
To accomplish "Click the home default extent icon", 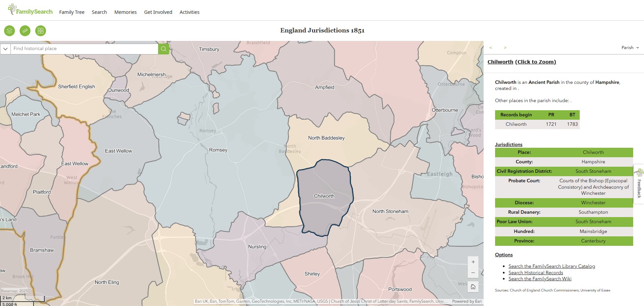I will pyautogui.click(x=473, y=287).
